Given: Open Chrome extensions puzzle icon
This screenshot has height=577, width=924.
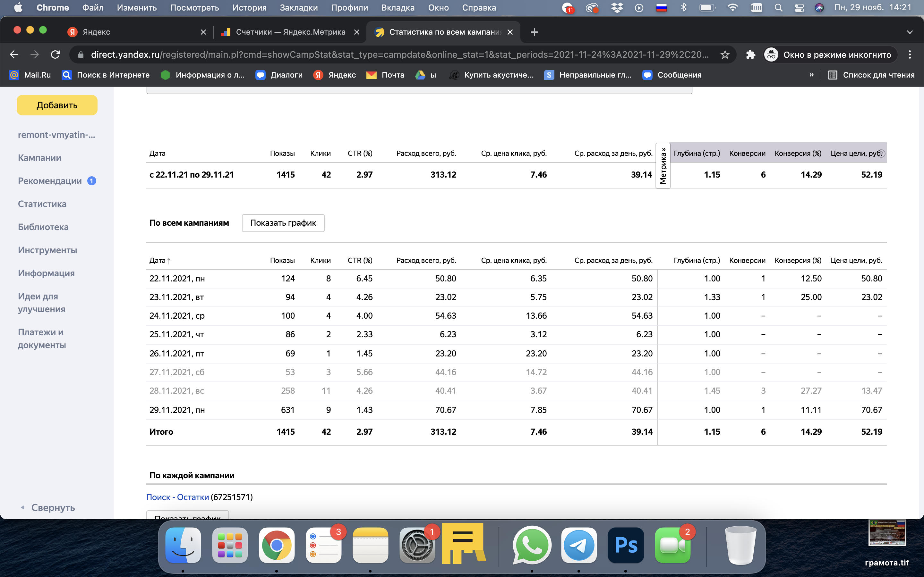Looking at the screenshot, I should coord(750,54).
